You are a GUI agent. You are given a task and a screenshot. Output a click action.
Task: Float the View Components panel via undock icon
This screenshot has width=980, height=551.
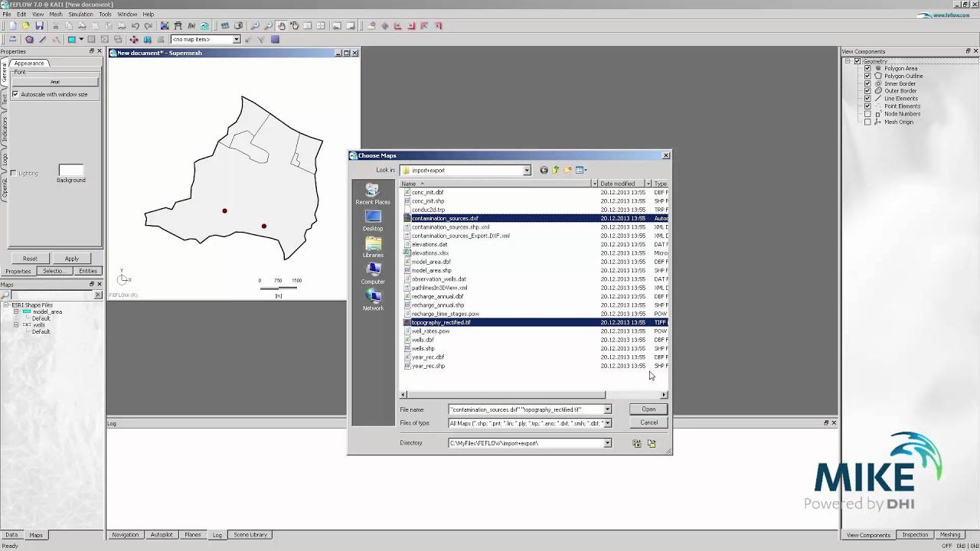click(x=968, y=51)
